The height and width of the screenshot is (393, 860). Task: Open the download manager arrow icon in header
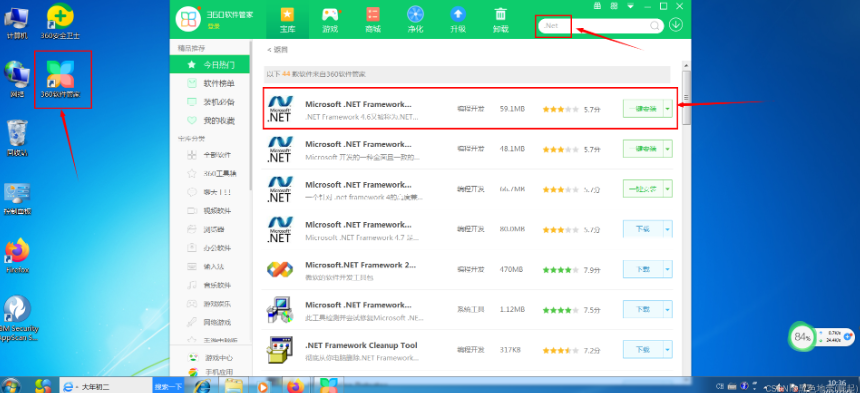click(676, 25)
